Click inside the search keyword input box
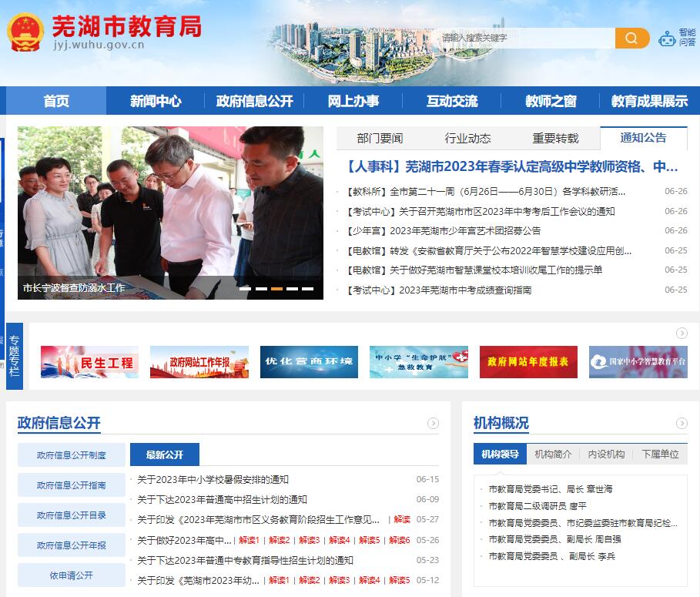Image resolution: width=700 pixels, height=597 pixels. [x=524, y=37]
